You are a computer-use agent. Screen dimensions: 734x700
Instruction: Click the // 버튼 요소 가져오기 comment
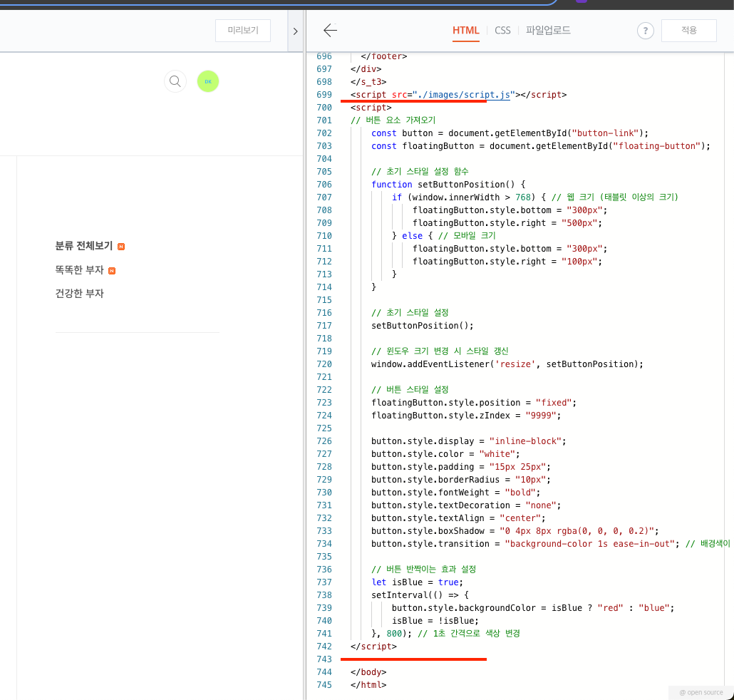(393, 120)
